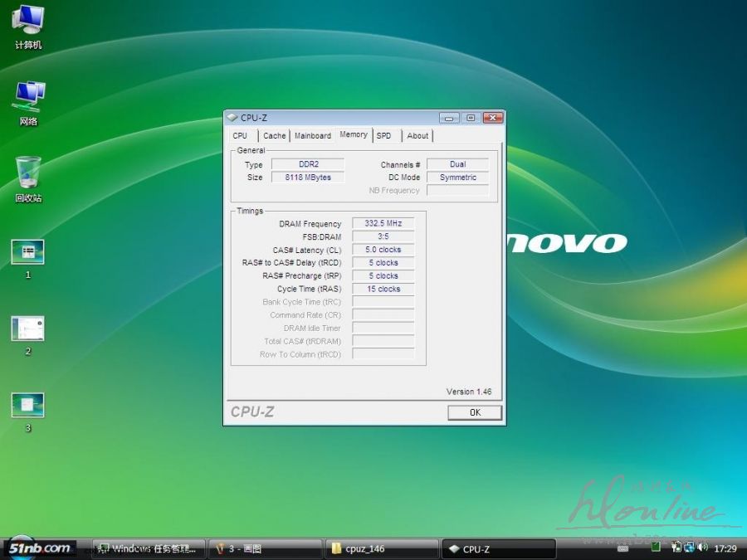Image resolution: width=747 pixels, height=560 pixels.
Task: Open the Mainboard tab
Action: coord(312,136)
